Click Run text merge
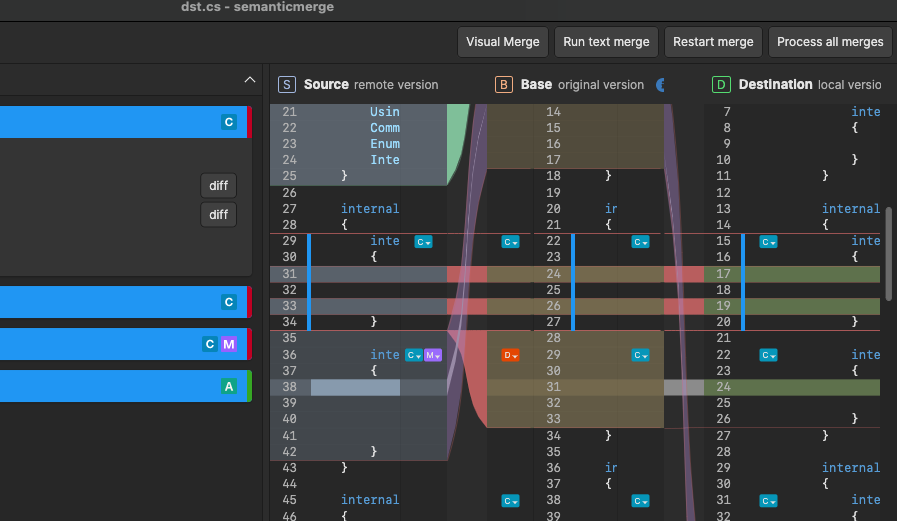Image resolution: width=897 pixels, height=521 pixels. click(606, 42)
